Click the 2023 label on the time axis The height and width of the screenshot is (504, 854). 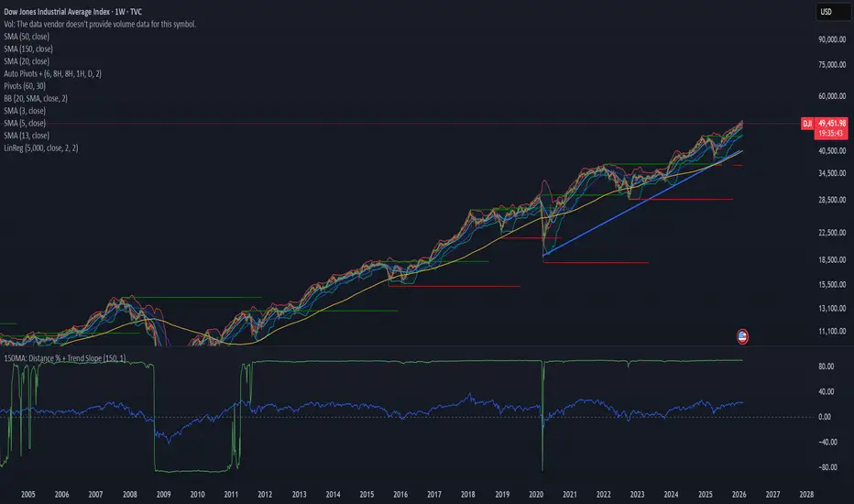[637, 495]
